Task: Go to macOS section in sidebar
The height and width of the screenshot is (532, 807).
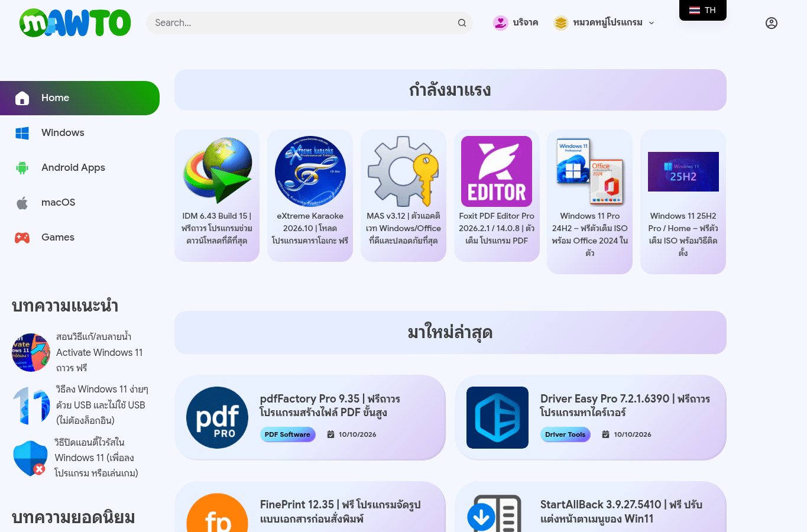Action: [x=80, y=203]
